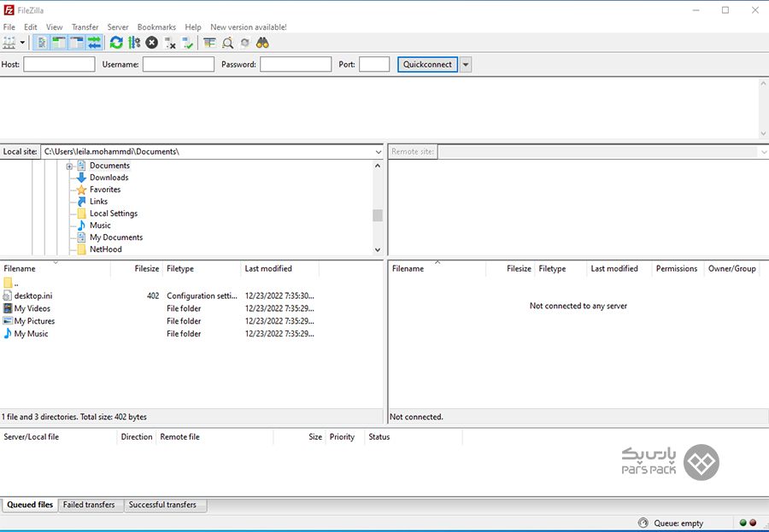Expand Remote site path dropdown
769x532 pixels.
pyautogui.click(x=764, y=152)
